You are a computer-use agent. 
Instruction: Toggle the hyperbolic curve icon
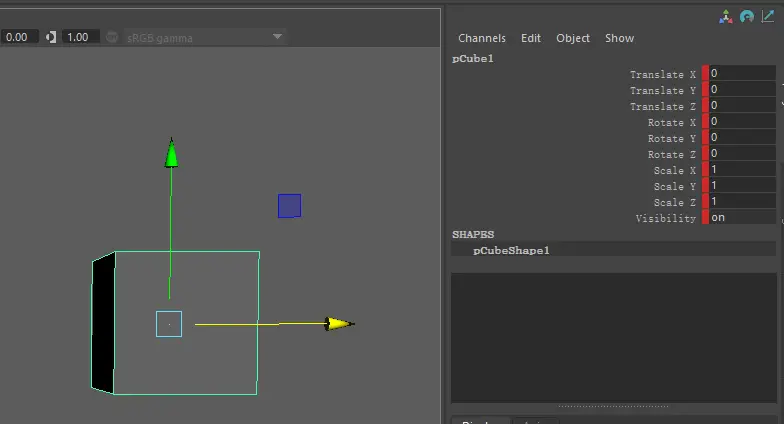(x=767, y=17)
